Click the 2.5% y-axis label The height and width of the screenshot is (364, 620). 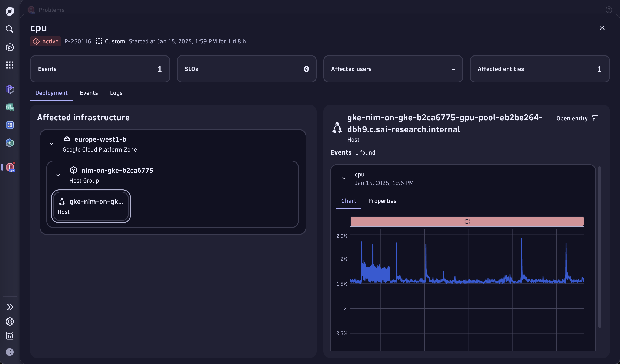342,236
